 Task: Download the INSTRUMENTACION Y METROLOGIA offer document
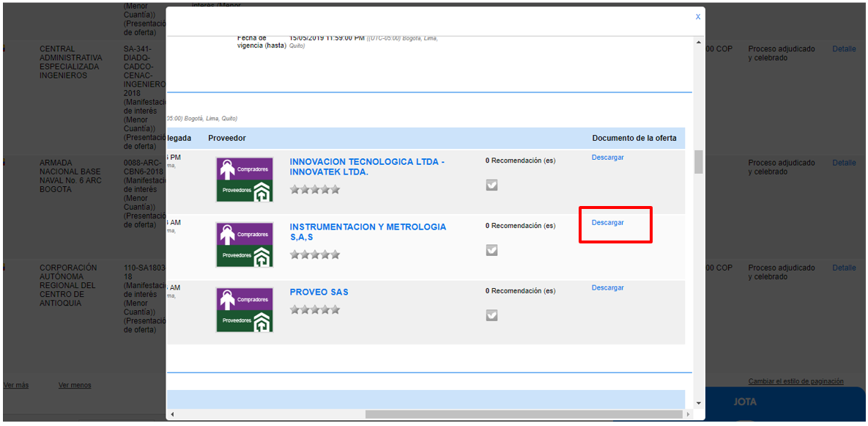tap(607, 223)
